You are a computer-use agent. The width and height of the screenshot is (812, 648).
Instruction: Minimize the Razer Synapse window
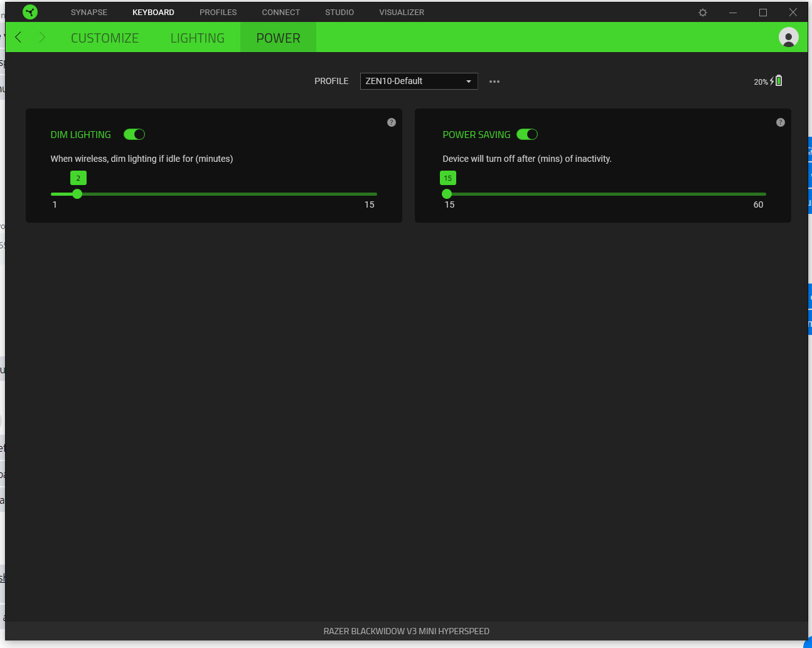(x=733, y=13)
